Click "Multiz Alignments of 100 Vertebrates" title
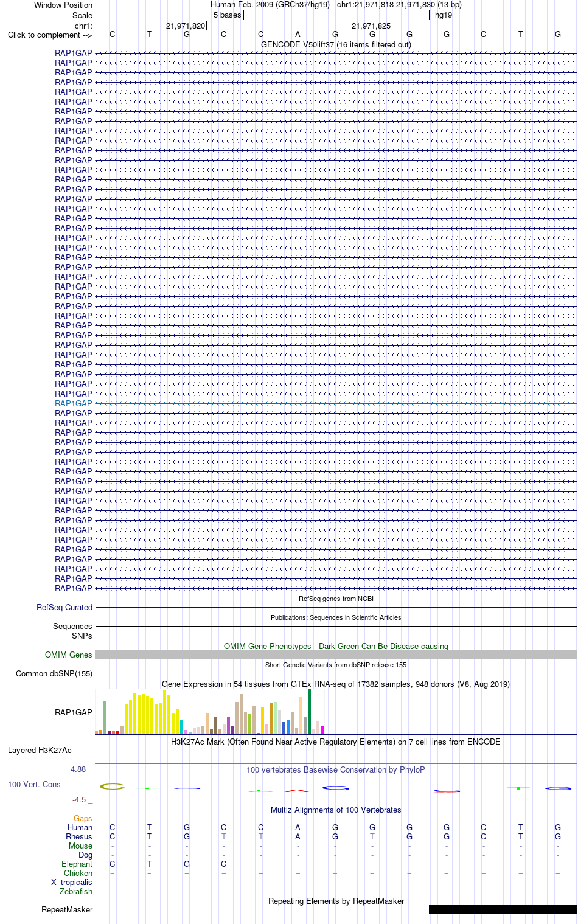578x924 pixels. 336,810
